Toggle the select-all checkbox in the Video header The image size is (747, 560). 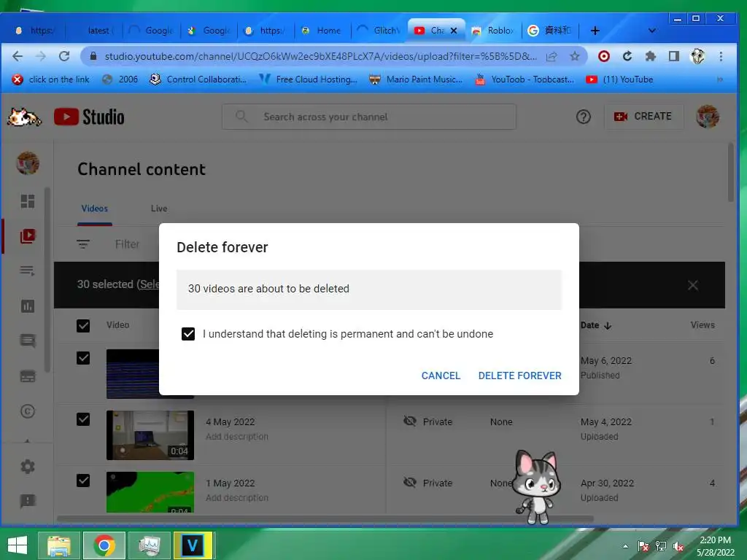coord(83,326)
